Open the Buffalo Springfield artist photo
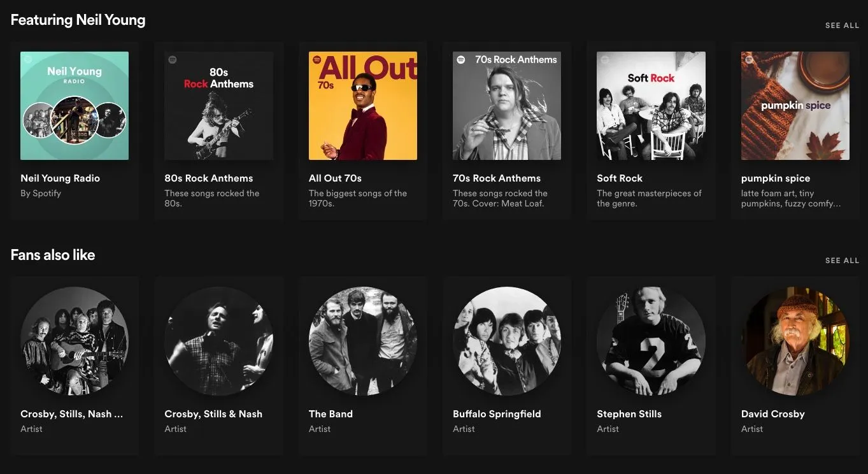The image size is (868, 474). click(x=507, y=341)
